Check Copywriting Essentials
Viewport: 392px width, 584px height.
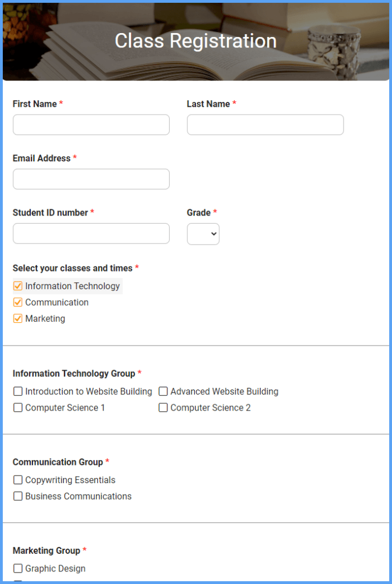tap(18, 480)
